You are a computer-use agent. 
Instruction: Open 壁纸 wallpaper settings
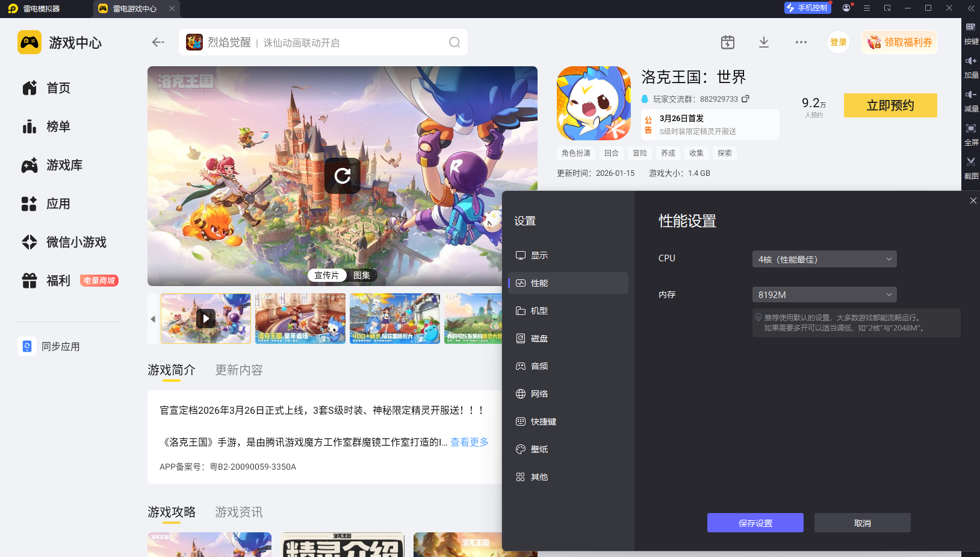pos(568,449)
